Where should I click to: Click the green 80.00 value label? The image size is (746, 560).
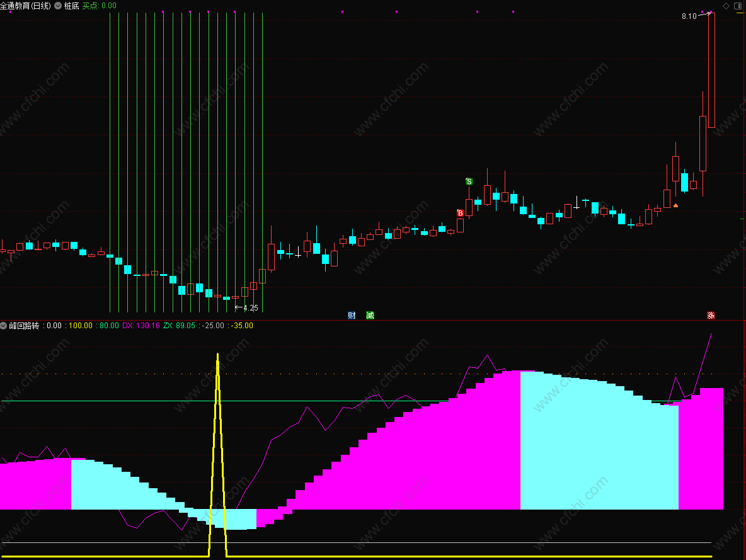pos(109,326)
